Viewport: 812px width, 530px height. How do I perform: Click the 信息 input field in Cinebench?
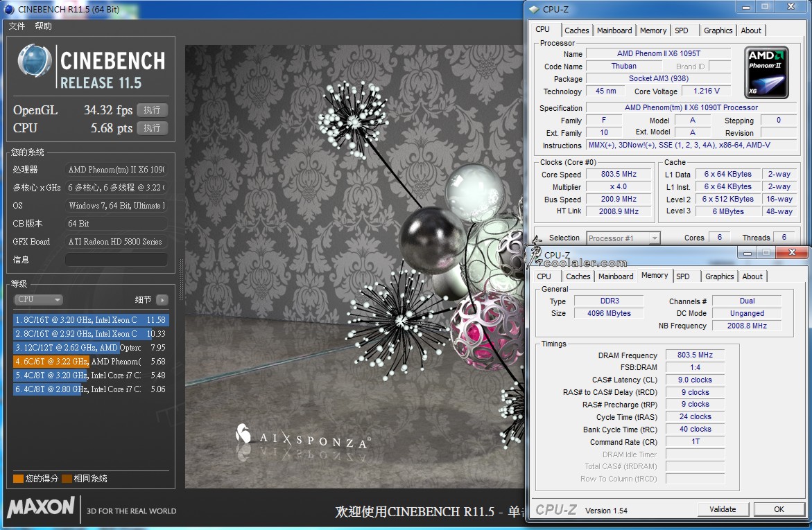coord(116,259)
